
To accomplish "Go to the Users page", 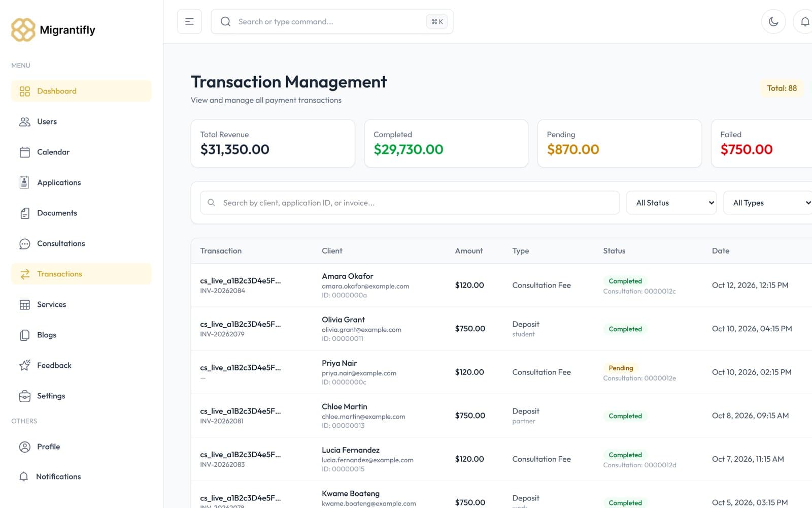I will 81,121.
